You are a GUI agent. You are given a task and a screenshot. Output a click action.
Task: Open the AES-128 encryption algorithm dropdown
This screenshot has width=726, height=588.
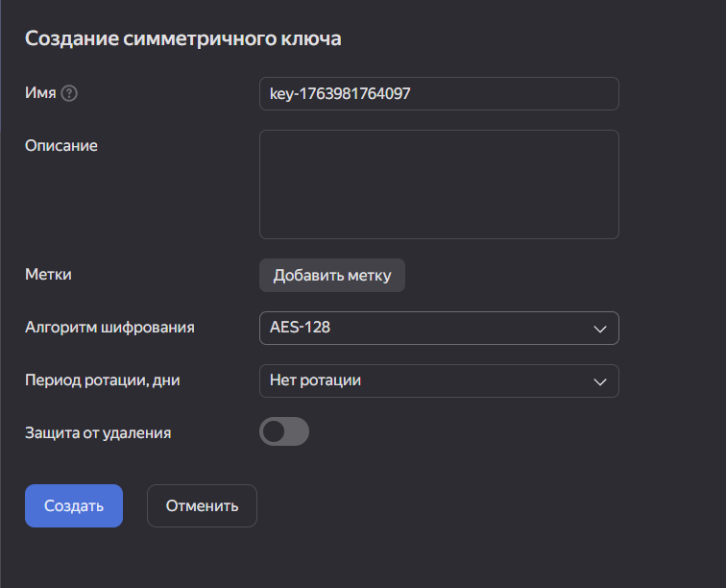(x=438, y=328)
